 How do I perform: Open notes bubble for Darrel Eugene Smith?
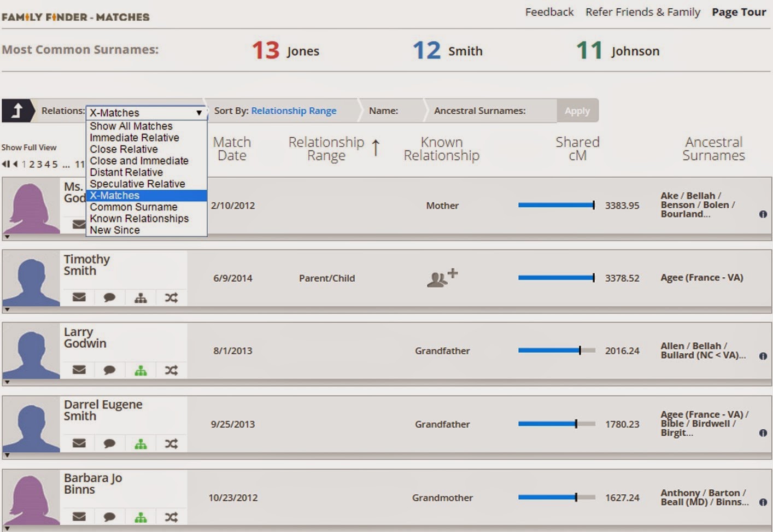tap(109, 443)
